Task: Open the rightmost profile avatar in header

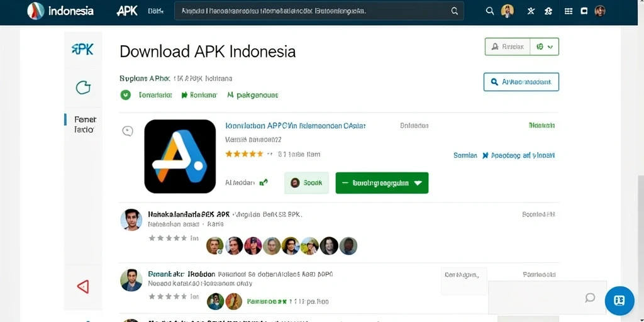Action: tap(600, 11)
